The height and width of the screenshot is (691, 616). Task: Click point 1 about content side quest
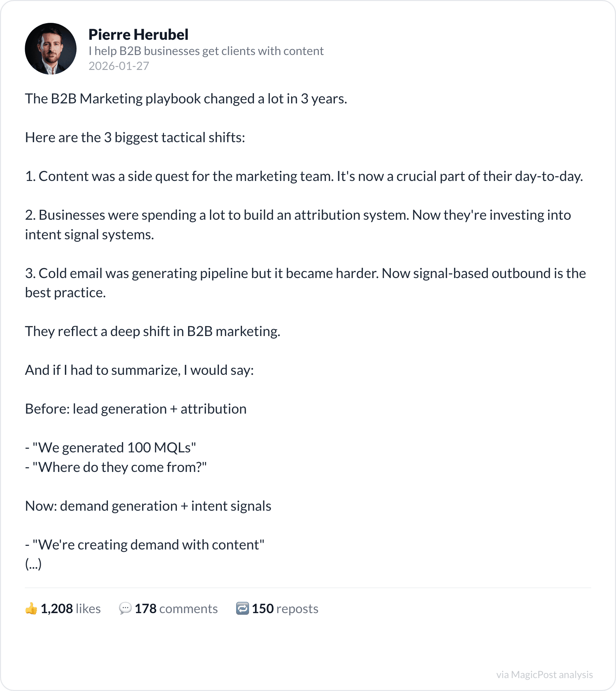(x=304, y=176)
